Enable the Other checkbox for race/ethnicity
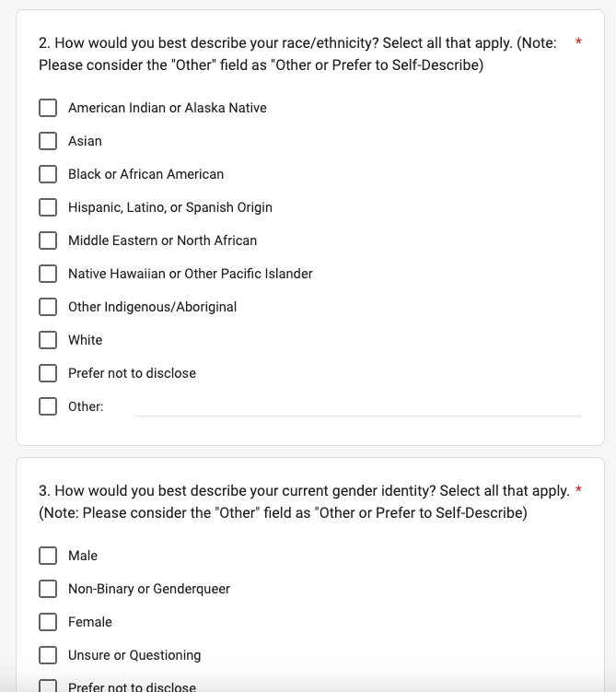Screen dimensions: 616x692 48,406
